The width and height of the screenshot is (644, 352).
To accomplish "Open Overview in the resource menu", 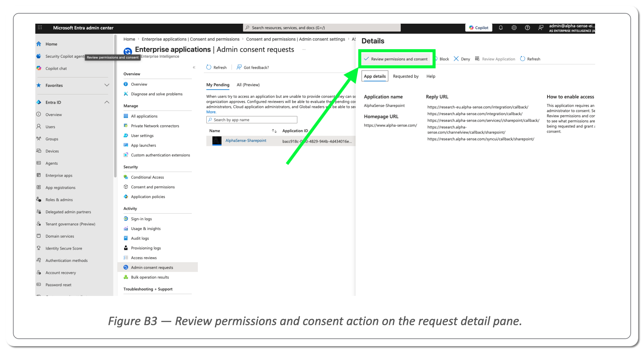I will coord(139,84).
